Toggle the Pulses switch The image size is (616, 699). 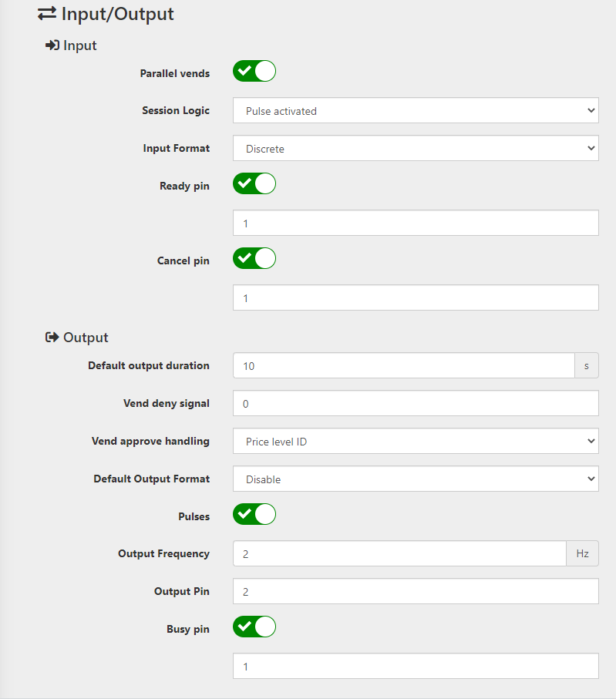point(254,515)
